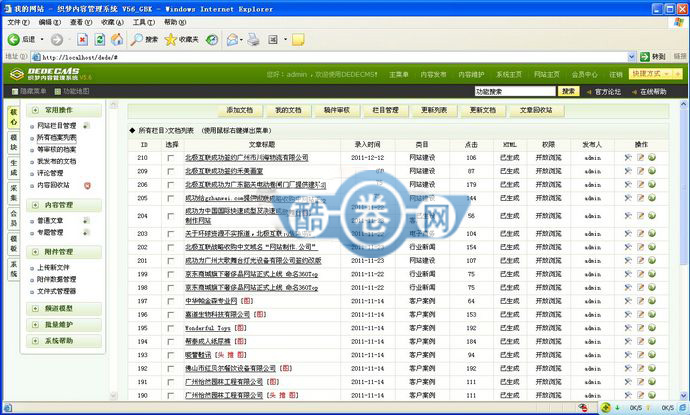Click the quick attribute edit icon for row 198

[628, 287]
